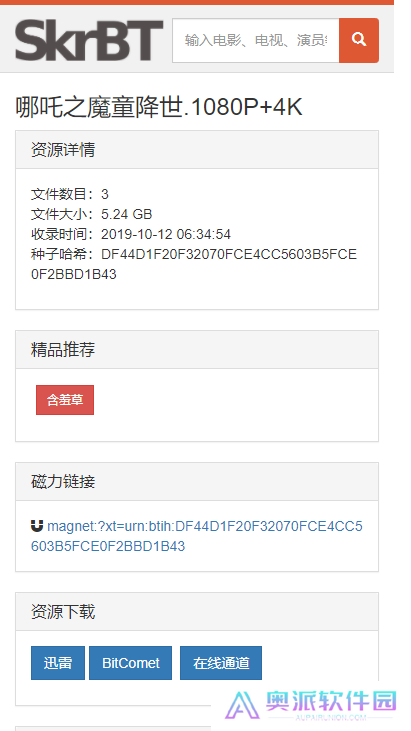Click the SkrBT site logo
This screenshot has width=411, height=731.
click(x=89, y=41)
